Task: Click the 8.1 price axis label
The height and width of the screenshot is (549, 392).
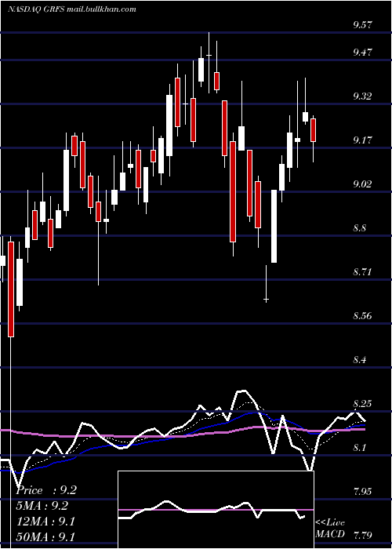Action: point(360,448)
